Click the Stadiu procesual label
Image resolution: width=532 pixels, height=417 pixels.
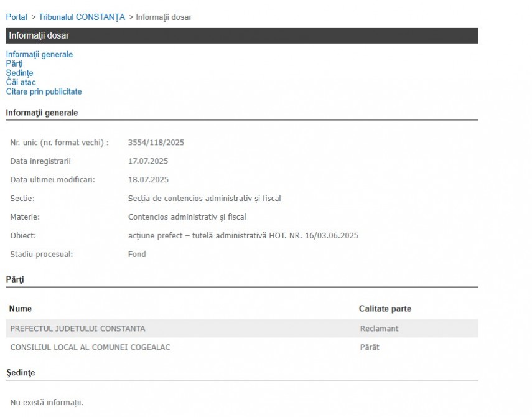point(42,255)
